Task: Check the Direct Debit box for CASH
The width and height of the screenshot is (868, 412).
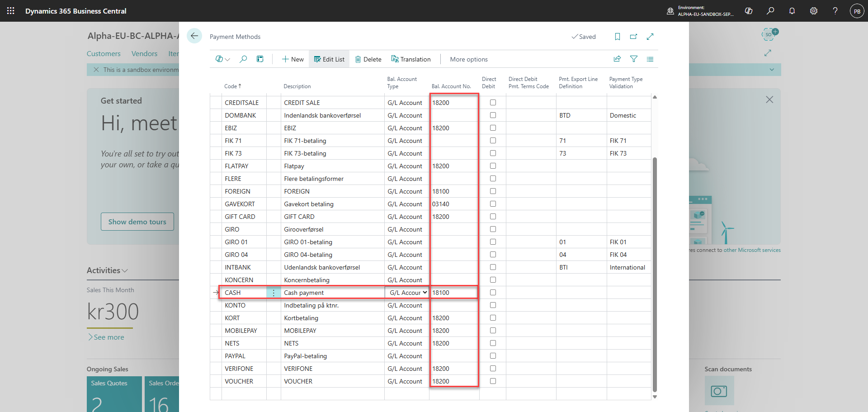Action: [493, 293]
